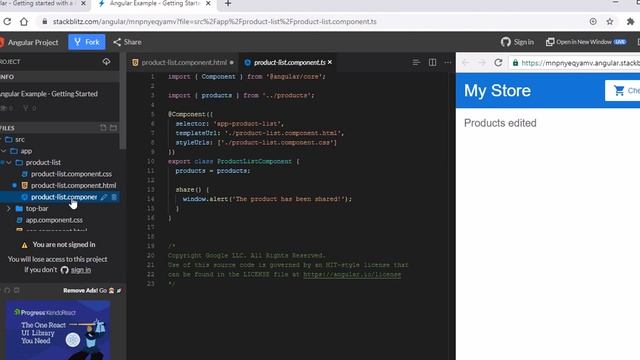Go back in preview pane
The width and height of the screenshot is (640, 360).
pyautogui.click(x=465, y=63)
